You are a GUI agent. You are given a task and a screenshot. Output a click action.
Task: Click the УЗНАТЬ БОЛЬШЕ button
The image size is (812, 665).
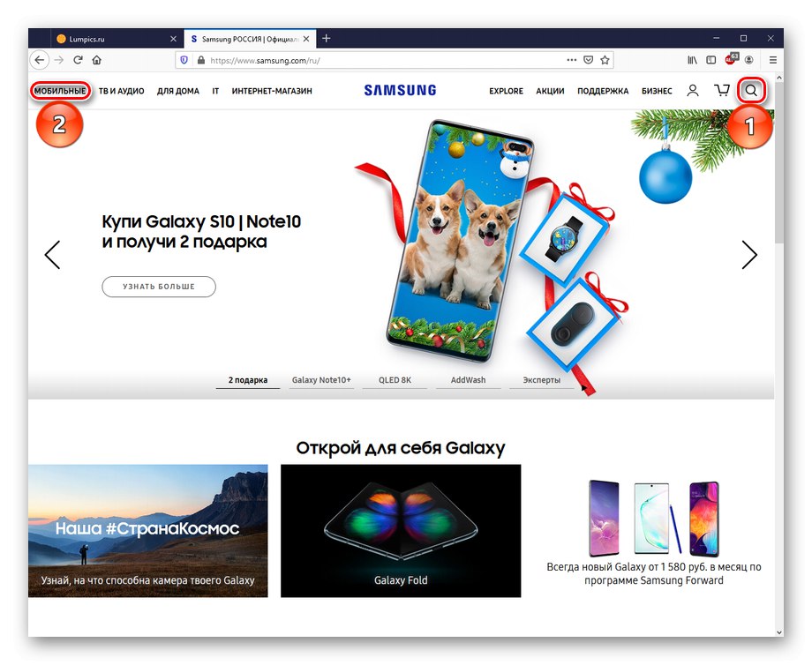pyautogui.click(x=159, y=287)
